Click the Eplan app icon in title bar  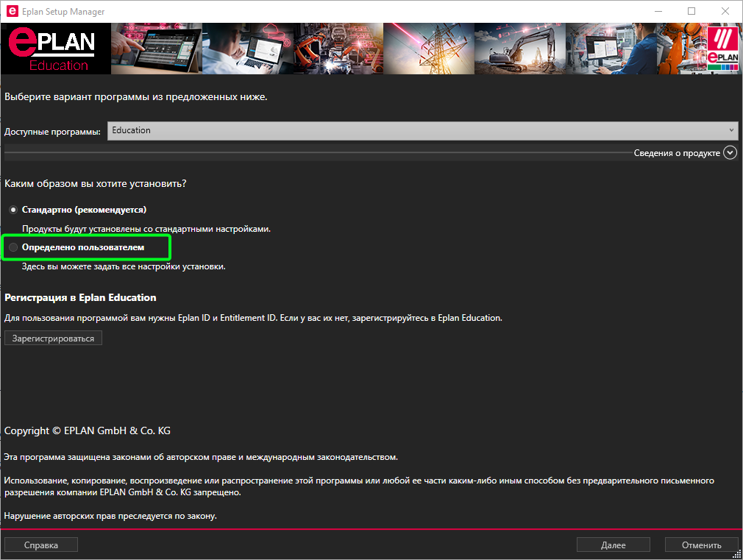[12, 11]
